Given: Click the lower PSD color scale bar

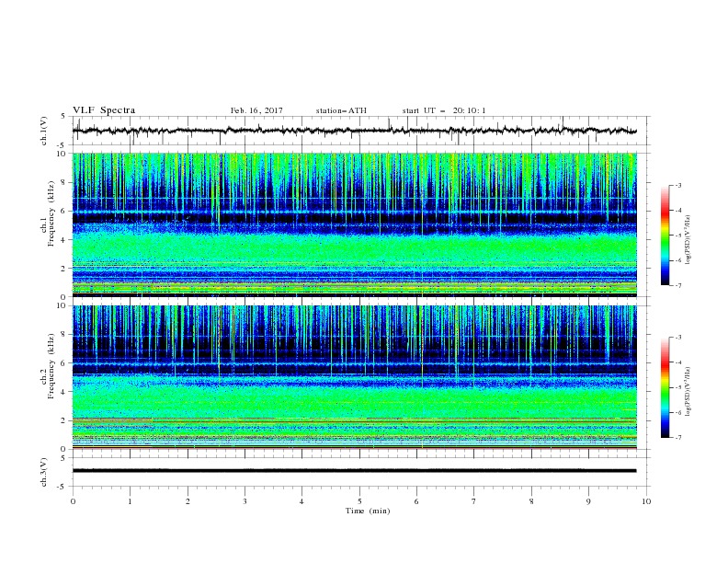Looking at the screenshot, I should [x=665, y=387].
